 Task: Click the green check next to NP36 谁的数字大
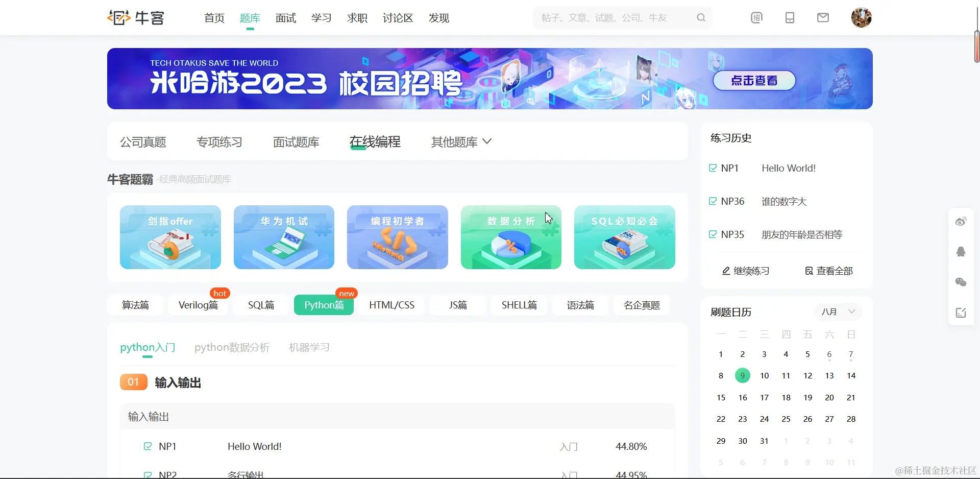click(712, 201)
